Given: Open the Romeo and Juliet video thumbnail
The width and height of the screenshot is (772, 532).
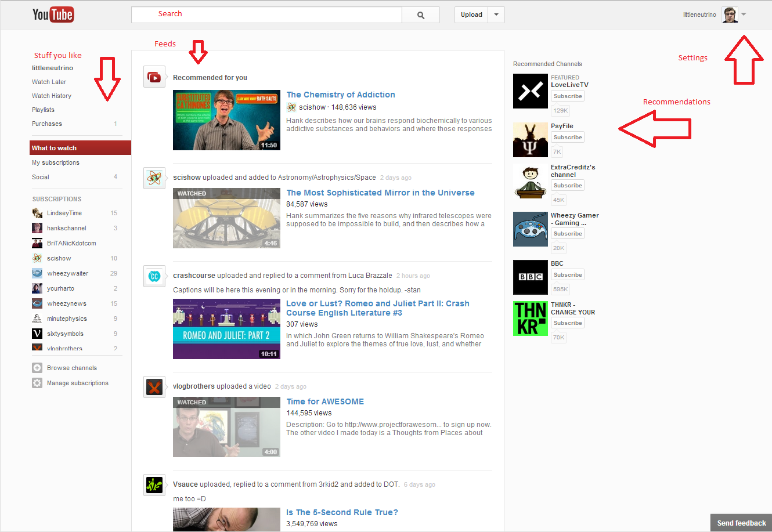Looking at the screenshot, I should coord(226,329).
